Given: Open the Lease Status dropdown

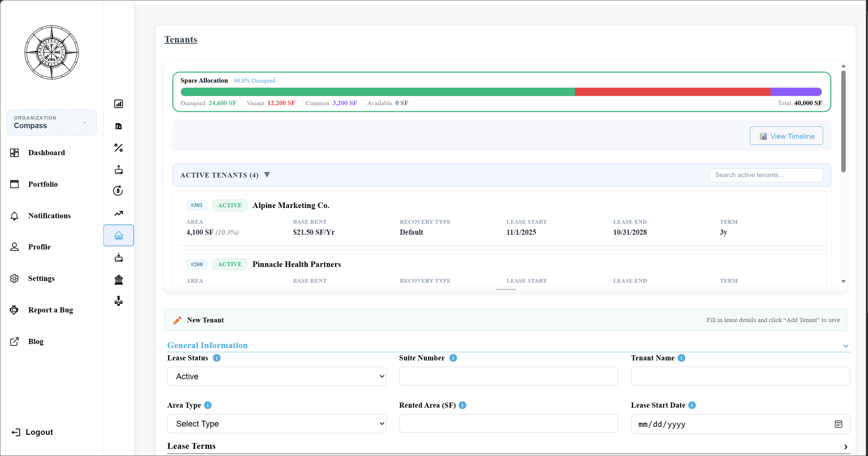Looking at the screenshot, I should (x=277, y=376).
